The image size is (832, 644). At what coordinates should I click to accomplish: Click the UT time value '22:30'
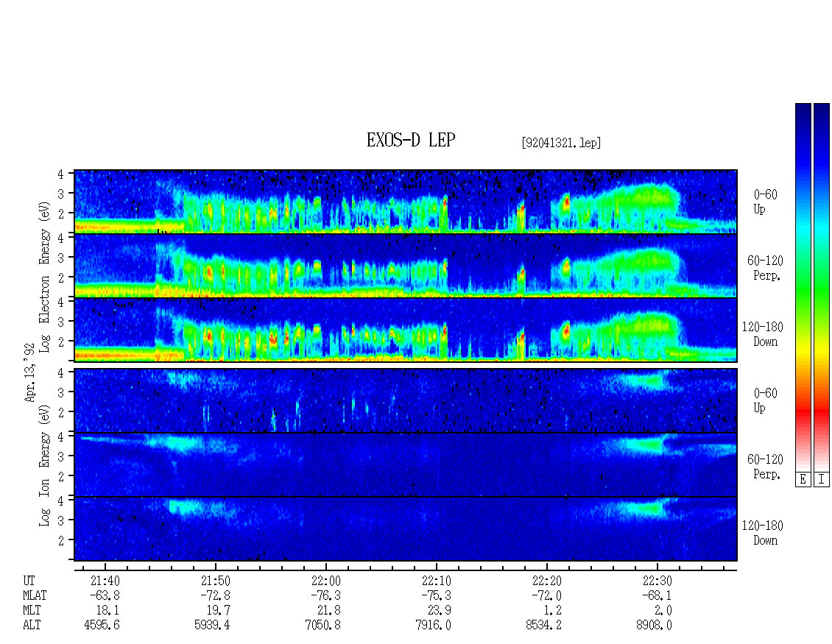(x=657, y=581)
